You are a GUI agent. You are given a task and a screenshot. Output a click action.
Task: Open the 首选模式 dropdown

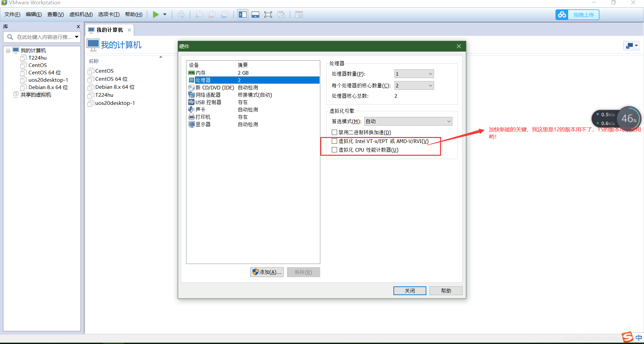click(x=408, y=121)
